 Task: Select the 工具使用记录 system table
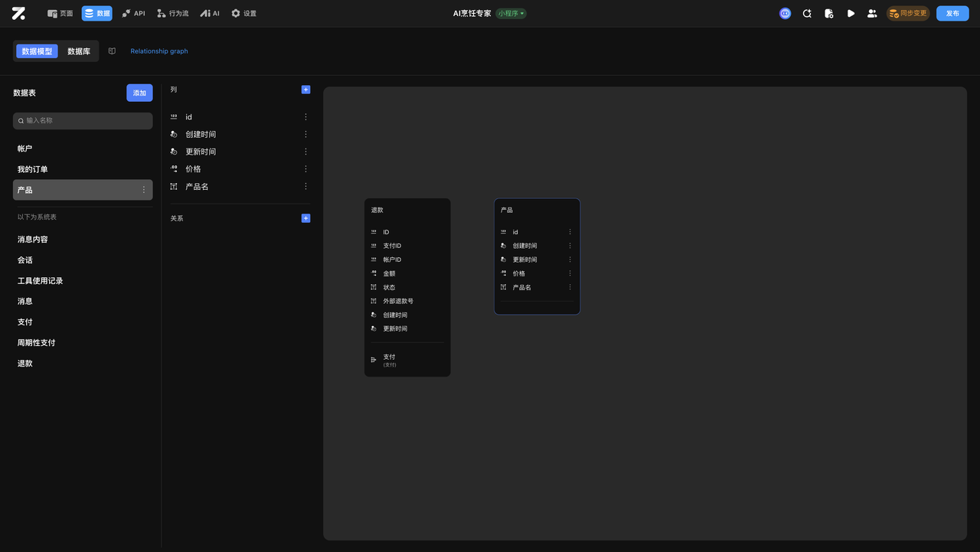83,281
